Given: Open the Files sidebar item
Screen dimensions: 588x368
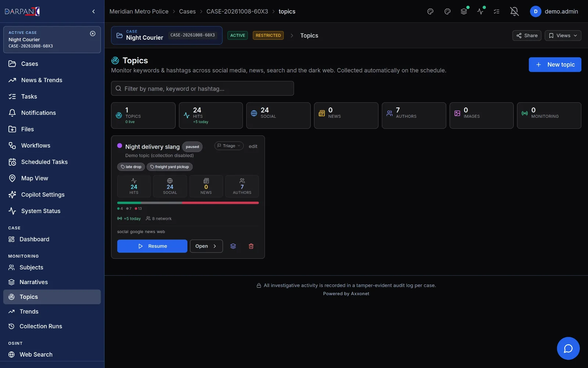Looking at the screenshot, I should (52, 129).
